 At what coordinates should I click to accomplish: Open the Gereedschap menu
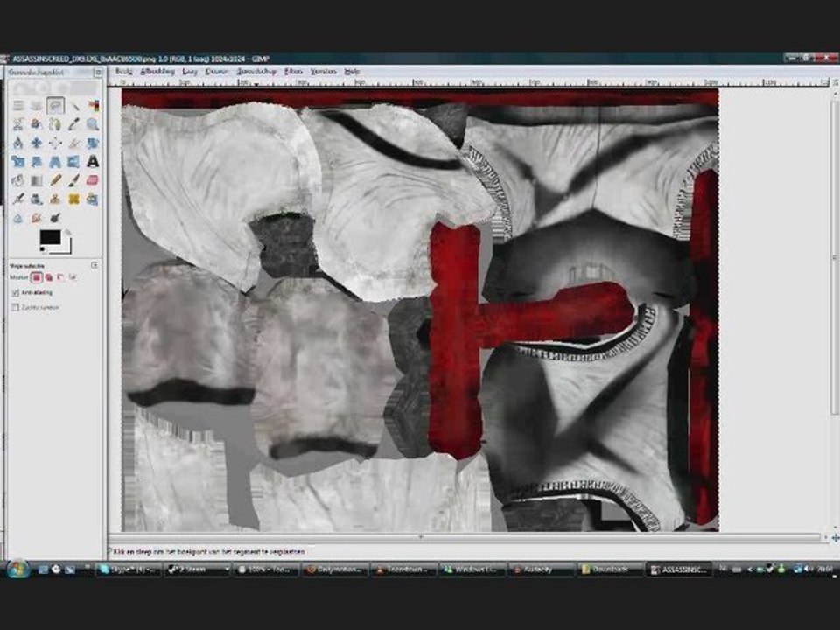pos(256,71)
